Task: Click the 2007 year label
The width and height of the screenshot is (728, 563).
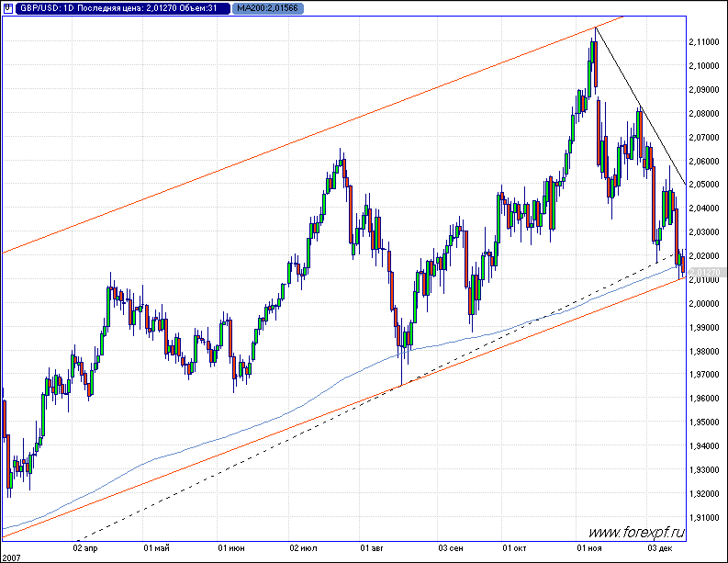Action: coord(12,557)
